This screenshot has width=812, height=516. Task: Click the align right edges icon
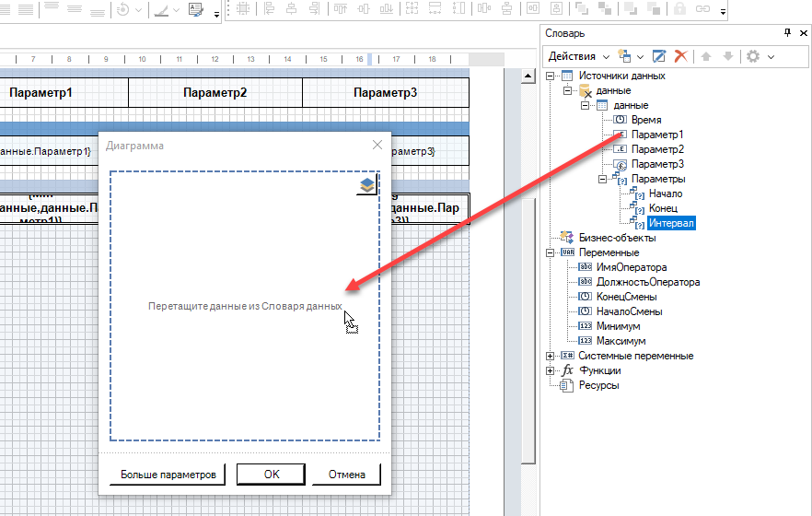(314, 8)
